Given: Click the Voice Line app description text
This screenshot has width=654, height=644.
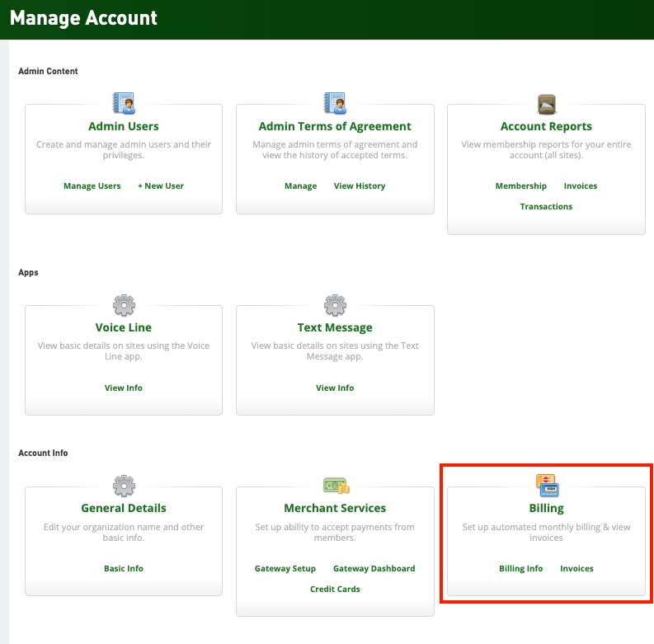Looking at the screenshot, I should point(124,351).
